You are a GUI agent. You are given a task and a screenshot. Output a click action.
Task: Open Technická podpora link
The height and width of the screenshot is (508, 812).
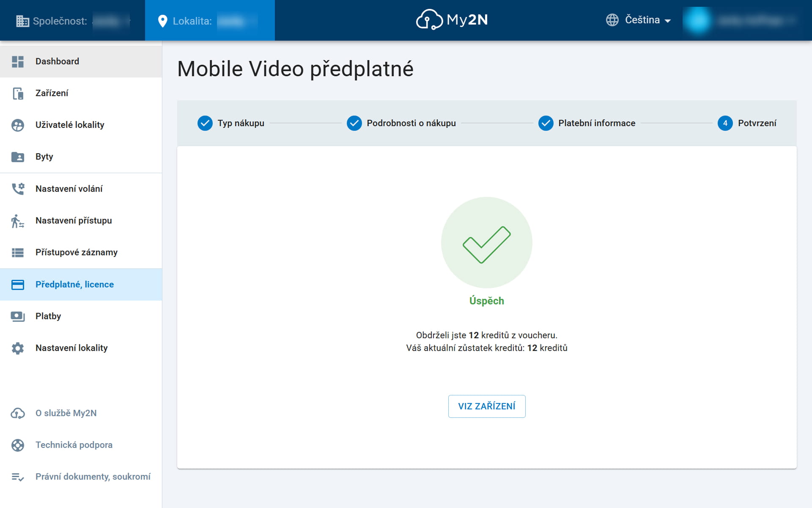pyautogui.click(x=81, y=445)
